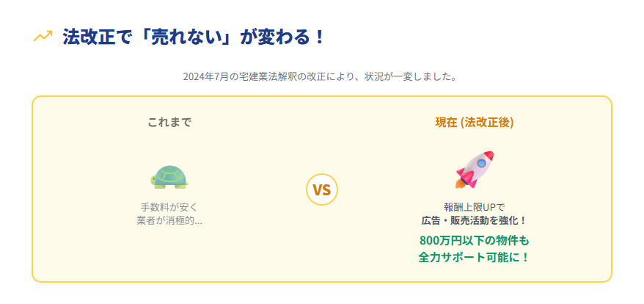Screen dimensions: 644x304
Task: Click the rocket icon under 現在
Action: pyautogui.click(x=474, y=170)
